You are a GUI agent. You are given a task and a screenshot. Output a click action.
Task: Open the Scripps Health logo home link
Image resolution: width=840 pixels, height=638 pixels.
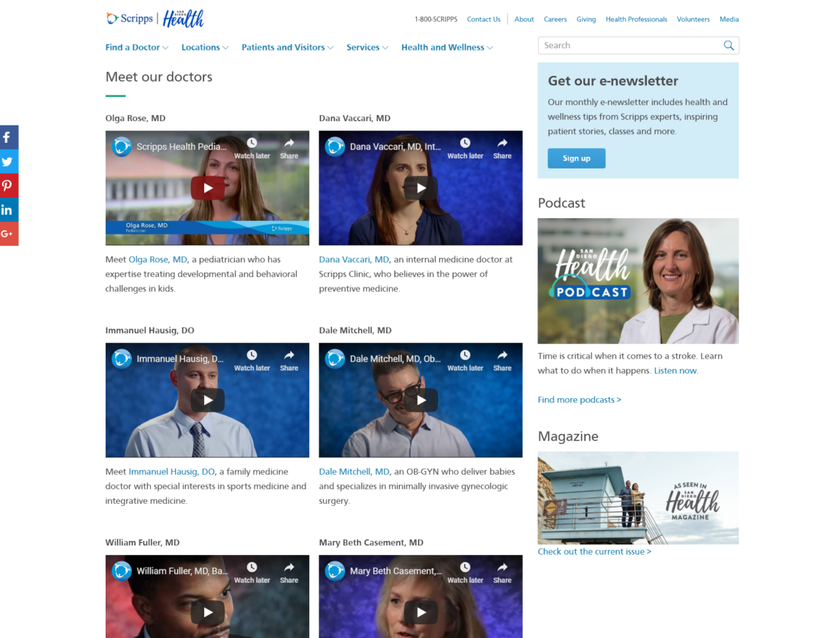point(155,19)
